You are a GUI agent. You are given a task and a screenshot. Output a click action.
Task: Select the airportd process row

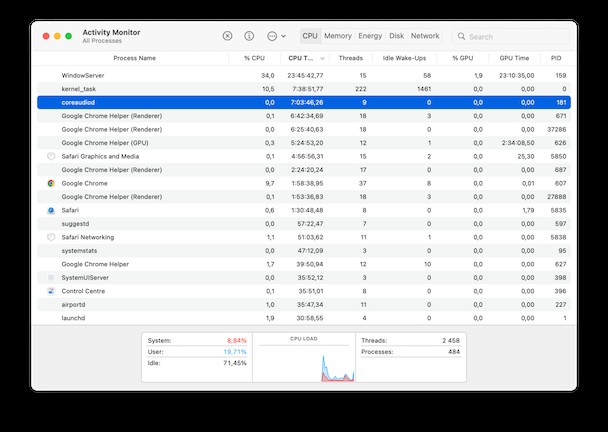(304, 305)
